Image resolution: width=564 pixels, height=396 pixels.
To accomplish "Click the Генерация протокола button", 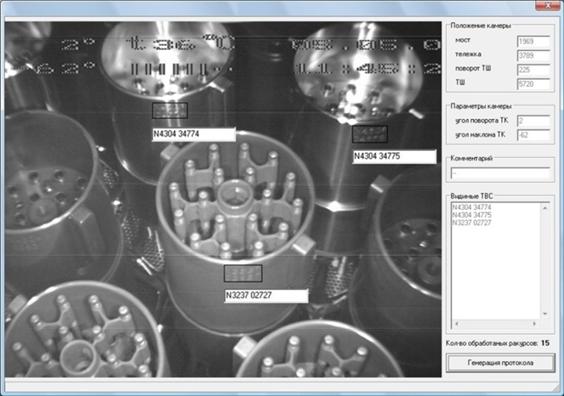I will click(x=500, y=363).
